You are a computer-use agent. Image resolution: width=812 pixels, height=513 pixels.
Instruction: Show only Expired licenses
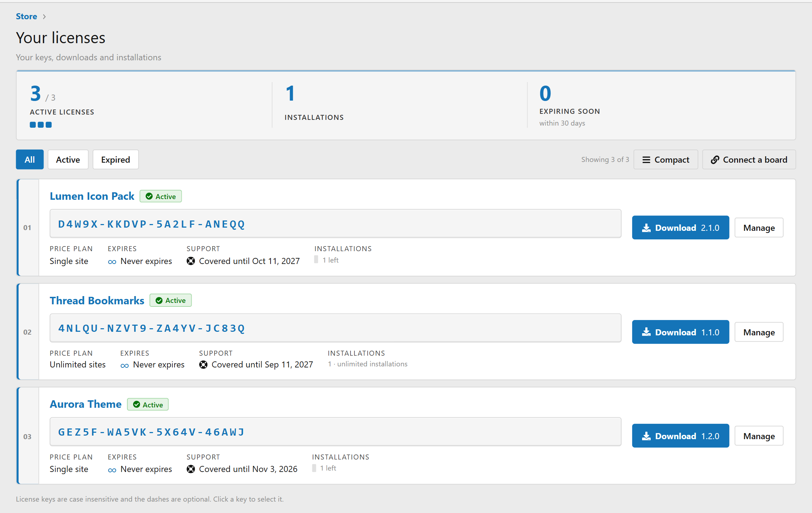click(115, 159)
